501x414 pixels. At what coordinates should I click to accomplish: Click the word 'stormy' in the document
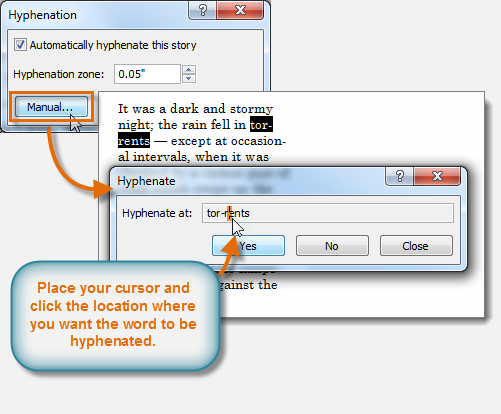(x=252, y=109)
